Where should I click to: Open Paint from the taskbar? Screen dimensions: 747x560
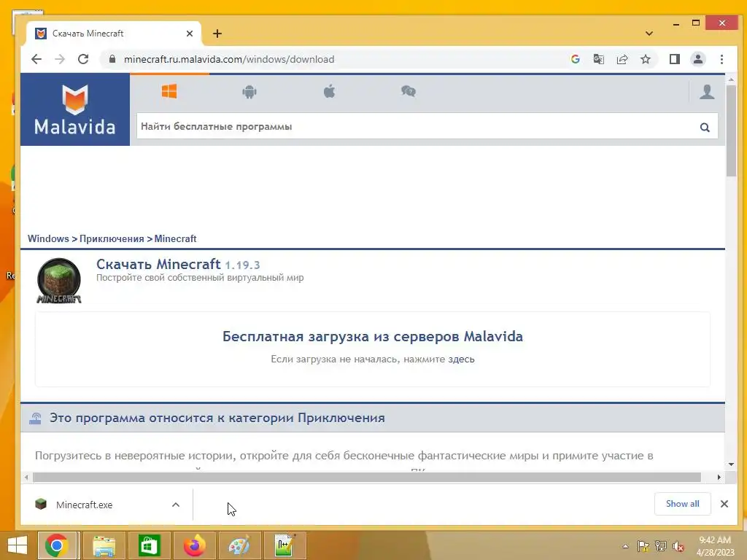click(239, 545)
